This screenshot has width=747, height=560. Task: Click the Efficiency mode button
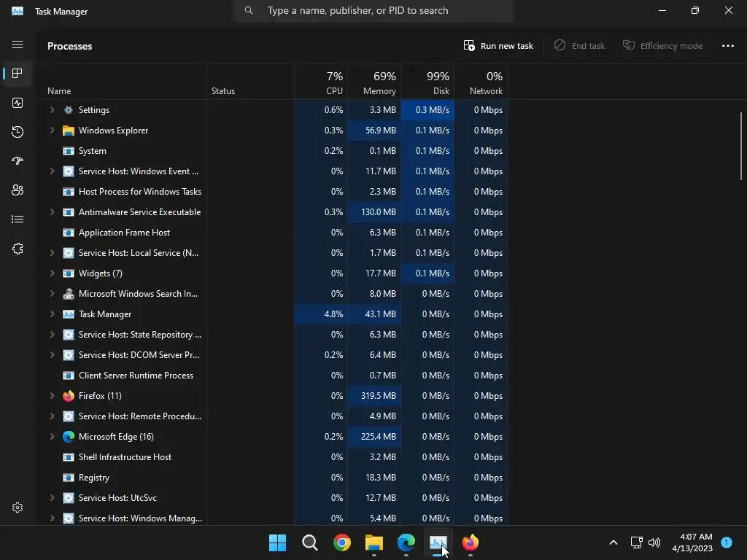(x=662, y=46)
